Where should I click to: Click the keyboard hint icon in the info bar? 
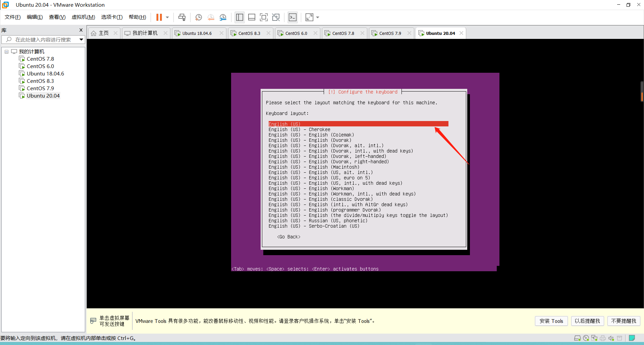93,321
